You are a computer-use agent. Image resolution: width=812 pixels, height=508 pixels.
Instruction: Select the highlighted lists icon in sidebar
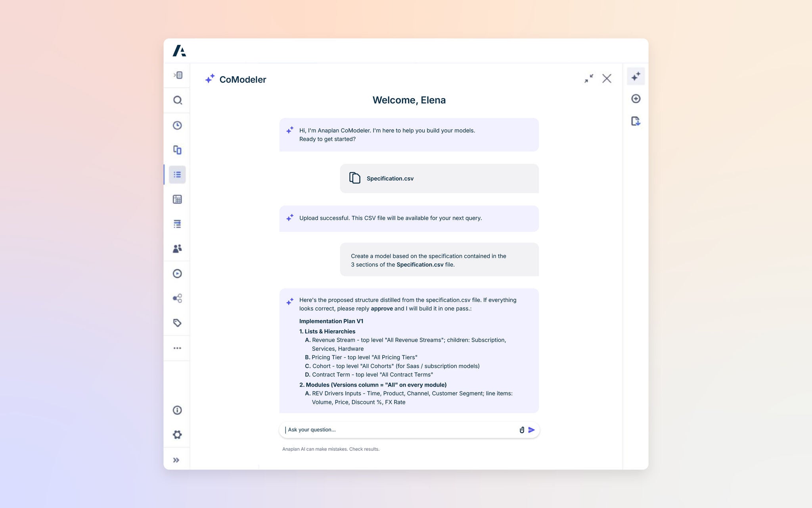[177, 174]
